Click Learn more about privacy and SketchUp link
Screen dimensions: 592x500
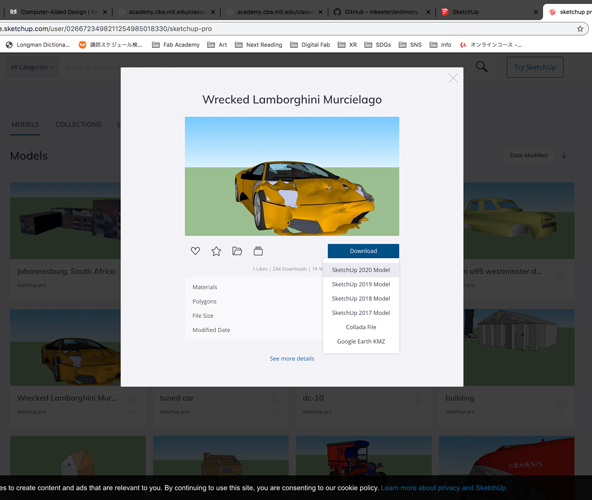pos(444,488)
